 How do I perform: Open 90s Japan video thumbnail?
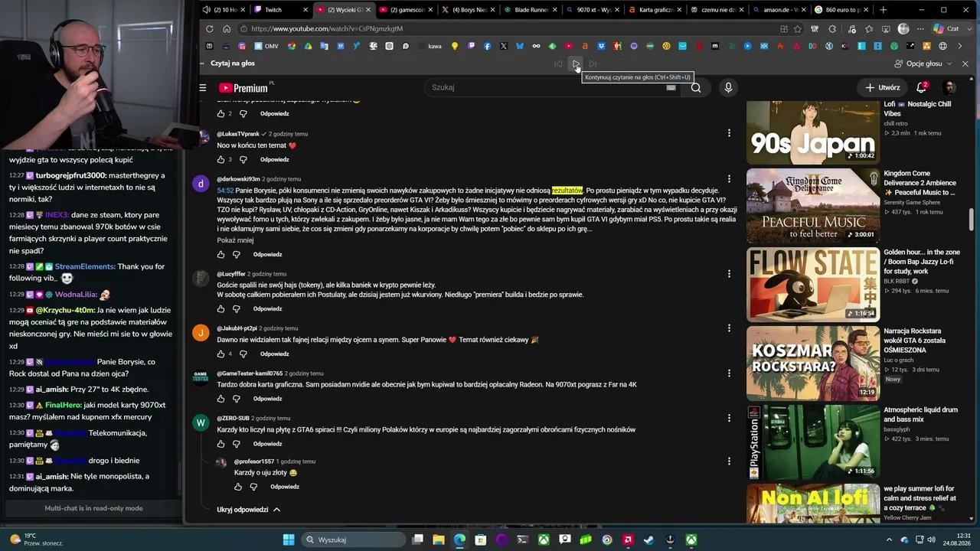pyautogui.click(x=813, y=132)
